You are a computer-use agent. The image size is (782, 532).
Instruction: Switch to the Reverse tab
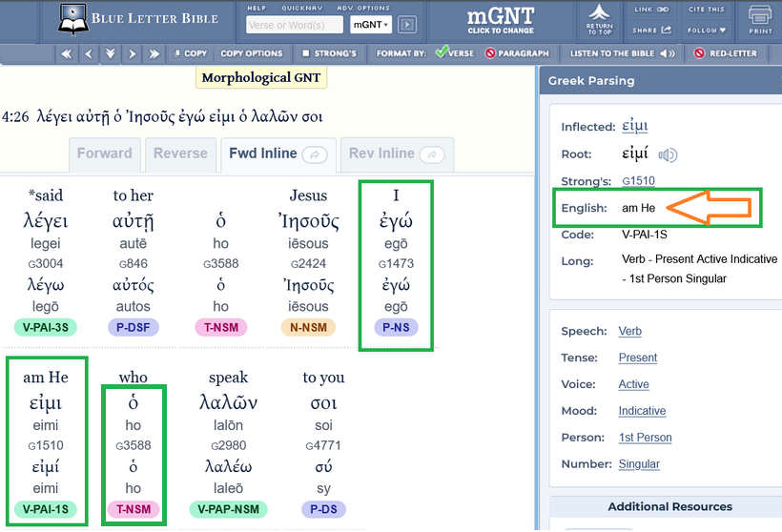point(180,154)
